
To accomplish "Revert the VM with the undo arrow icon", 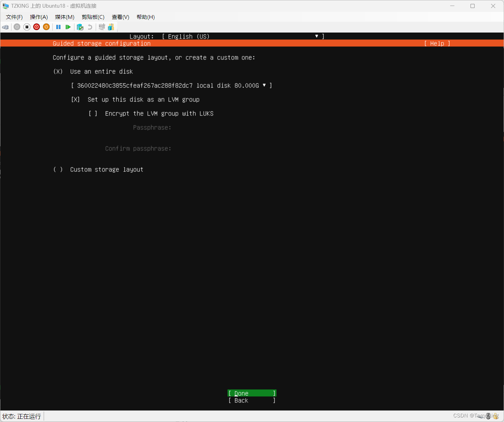I will (x=90, y=27).
